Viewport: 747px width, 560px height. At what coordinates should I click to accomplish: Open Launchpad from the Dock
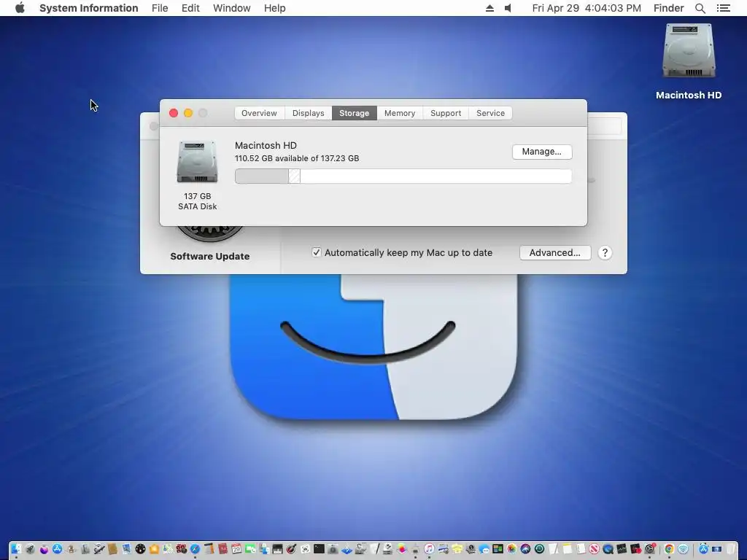pos(30,549)
